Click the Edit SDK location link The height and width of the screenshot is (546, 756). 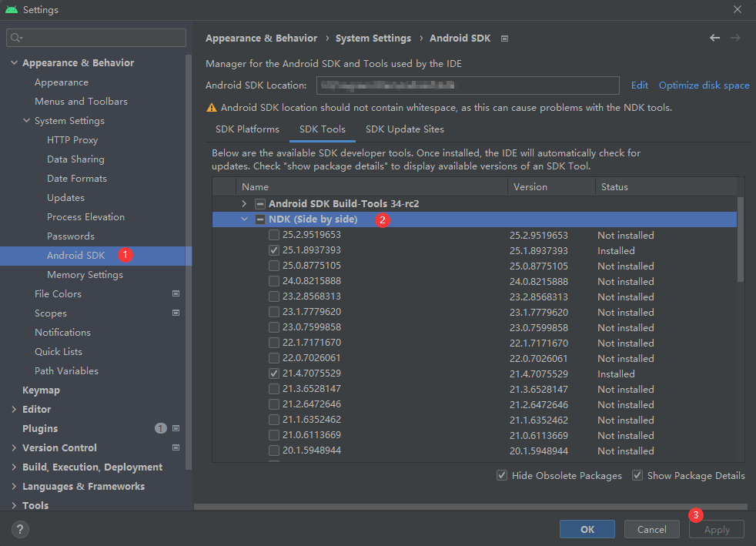(x=639, y=85)
